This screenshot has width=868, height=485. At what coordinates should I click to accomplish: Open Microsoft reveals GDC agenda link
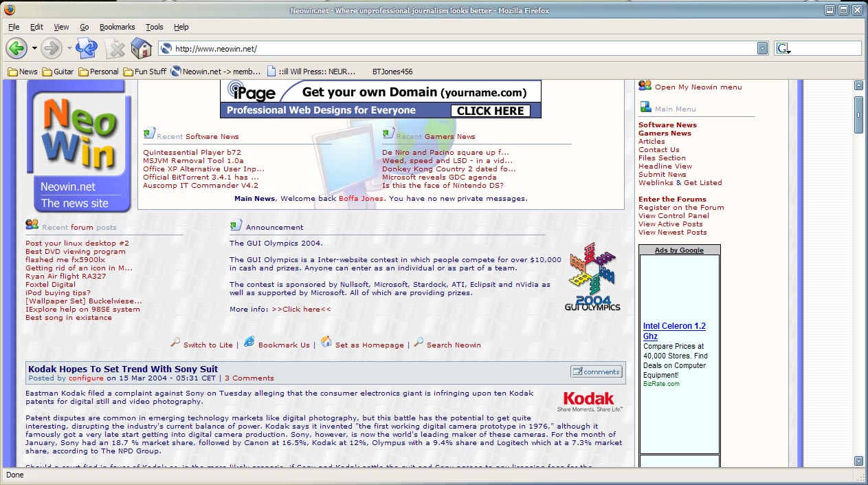pos(439,177)
